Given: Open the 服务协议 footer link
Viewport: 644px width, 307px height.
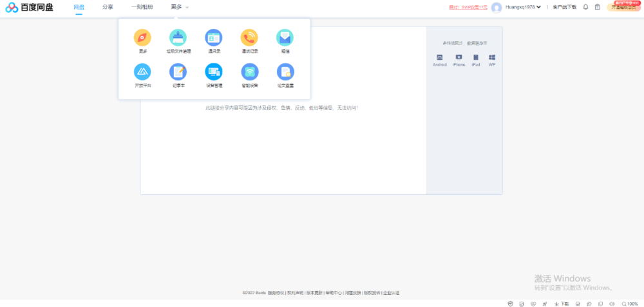Looking at the screenshot, I should click(x=276, y=293).
